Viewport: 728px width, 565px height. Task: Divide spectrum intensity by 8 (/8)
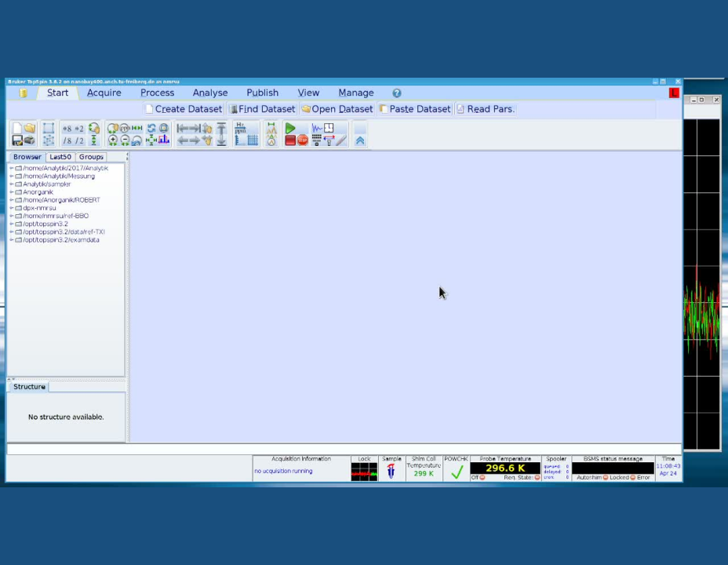(67, 140)
